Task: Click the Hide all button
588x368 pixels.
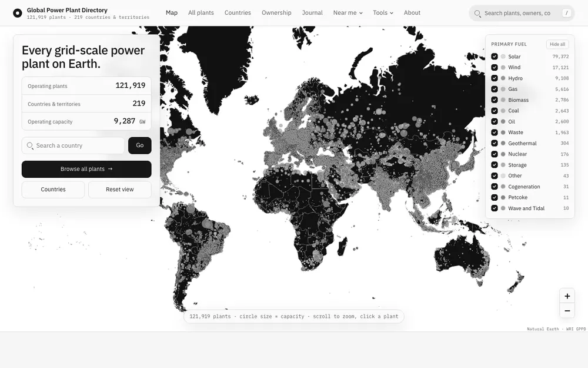Action: click(557, 44)
